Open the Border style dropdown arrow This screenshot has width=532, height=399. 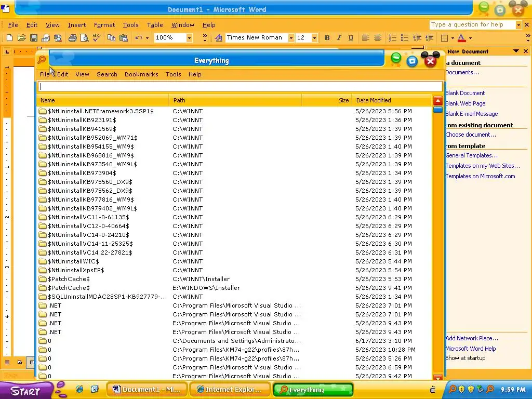pyautogui.click(x=453, y=37)
